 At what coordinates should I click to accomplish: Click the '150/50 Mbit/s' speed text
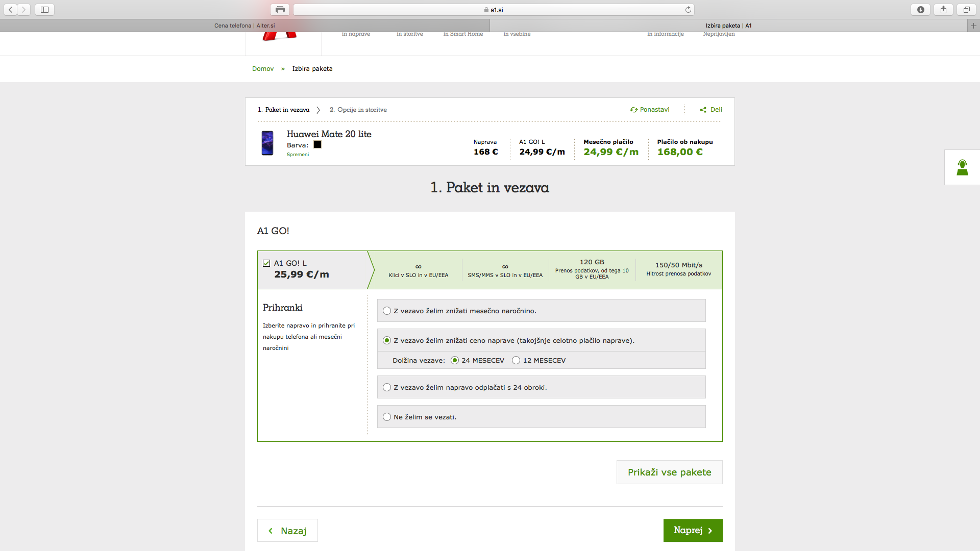679,265
